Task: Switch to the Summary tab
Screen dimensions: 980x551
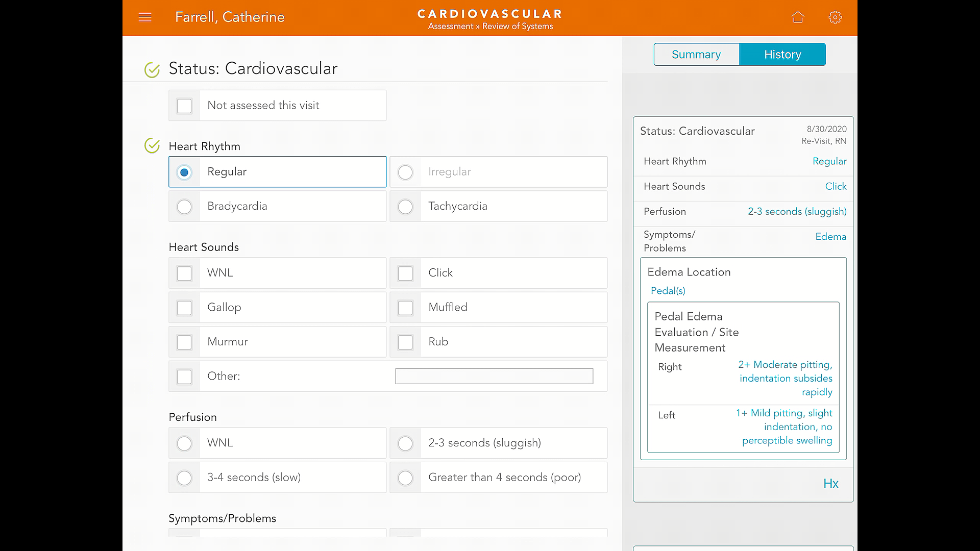Action: click(696, 55)
